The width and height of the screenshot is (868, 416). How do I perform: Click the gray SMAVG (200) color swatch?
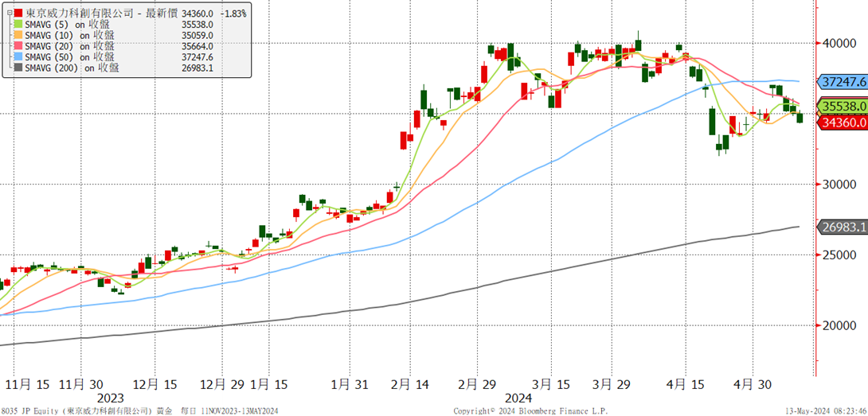click(x=18, y=68)
